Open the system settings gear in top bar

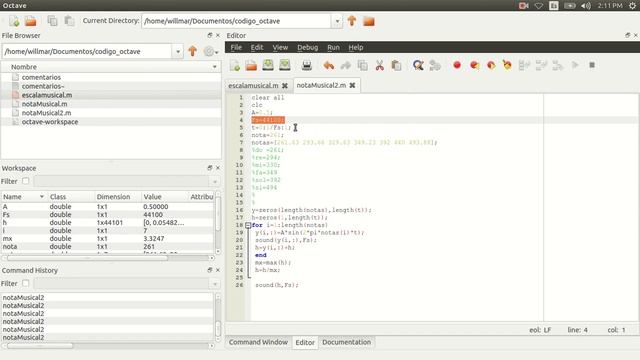click(x=633, y=5)
